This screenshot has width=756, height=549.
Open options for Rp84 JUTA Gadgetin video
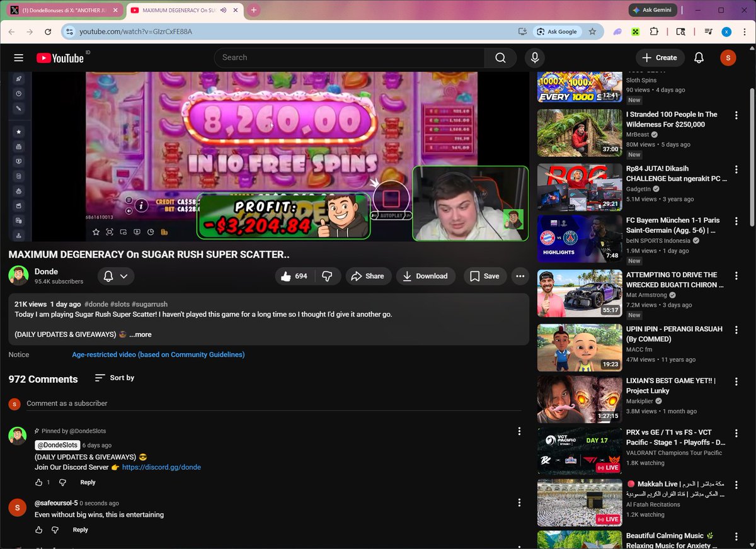(x=736, y=170)
